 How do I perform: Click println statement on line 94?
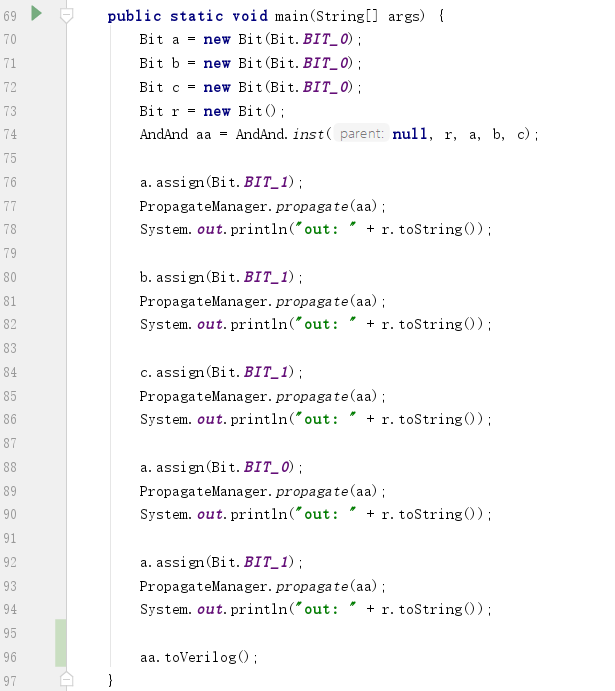(315, 609)
